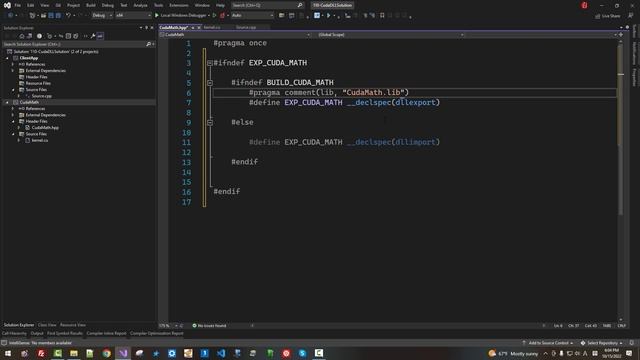
Task: Click the Visual Studio search box
Action: (267, 5)
